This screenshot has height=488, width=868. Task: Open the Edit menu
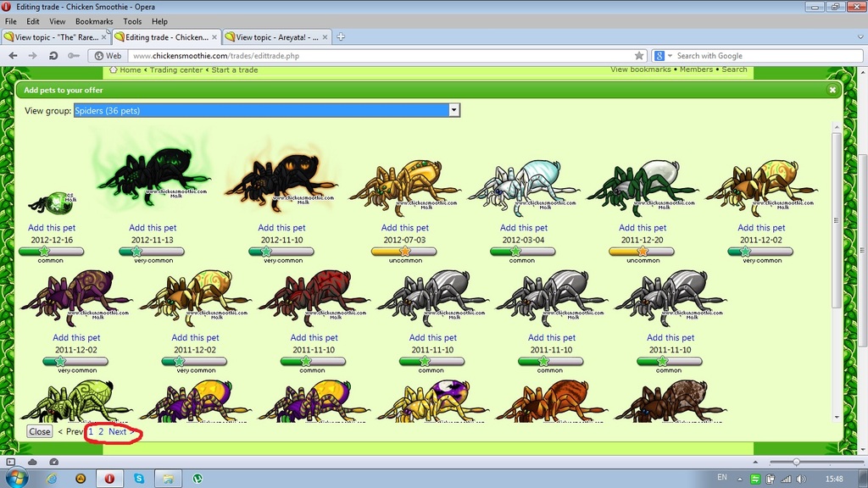click(x=33, y=21)
